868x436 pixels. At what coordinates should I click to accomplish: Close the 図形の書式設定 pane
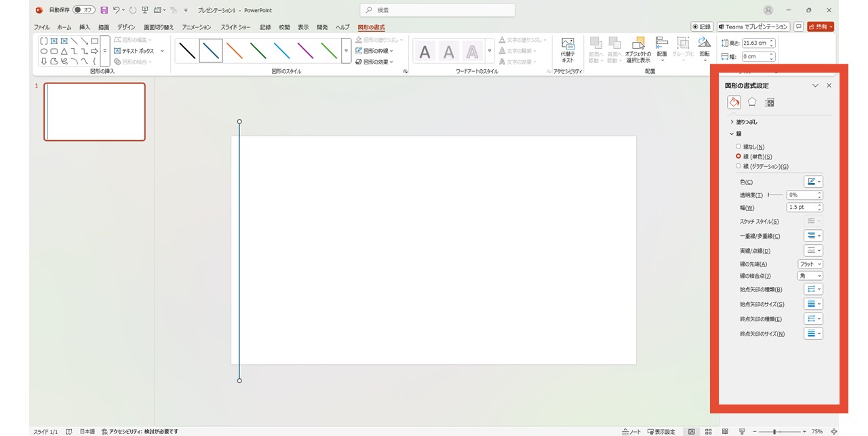(x=829, y=85)
